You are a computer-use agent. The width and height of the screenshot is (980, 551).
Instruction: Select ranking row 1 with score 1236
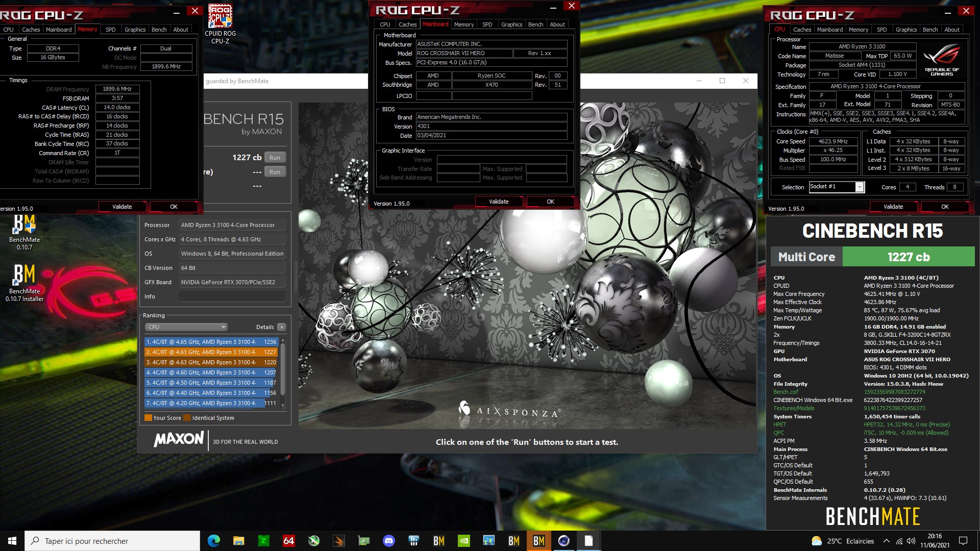(211, 342)
